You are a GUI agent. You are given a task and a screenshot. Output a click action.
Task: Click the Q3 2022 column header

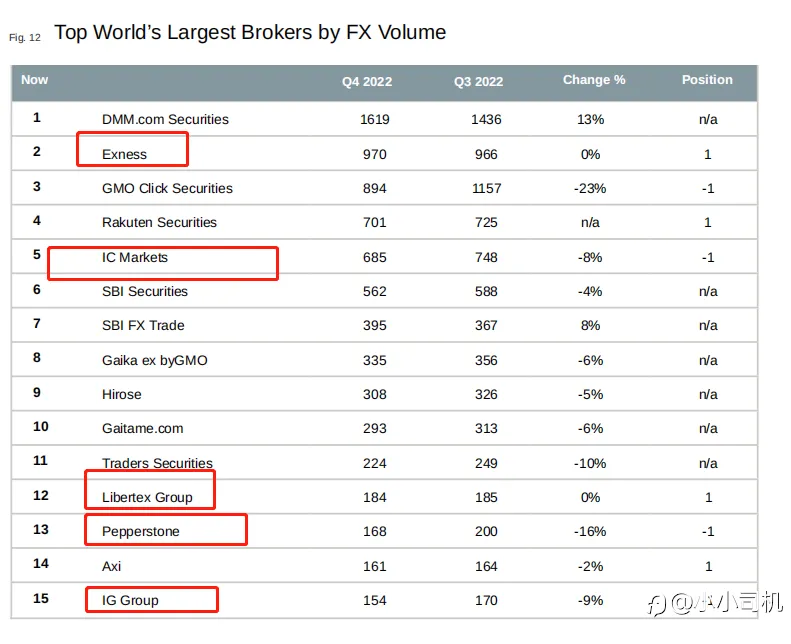[x=478, y=82]
